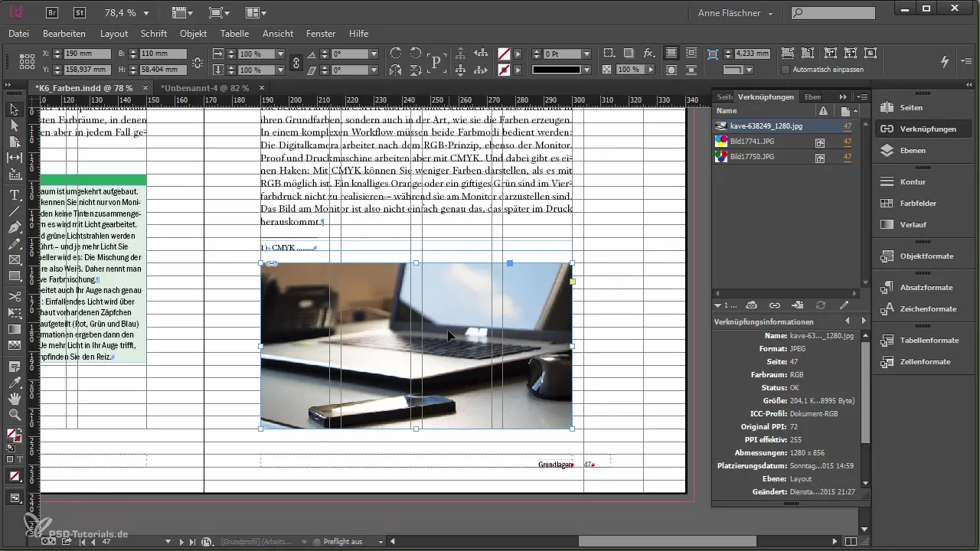Select the Hand tool
This screenshot has height=551, width=980.
coord(15,399)
